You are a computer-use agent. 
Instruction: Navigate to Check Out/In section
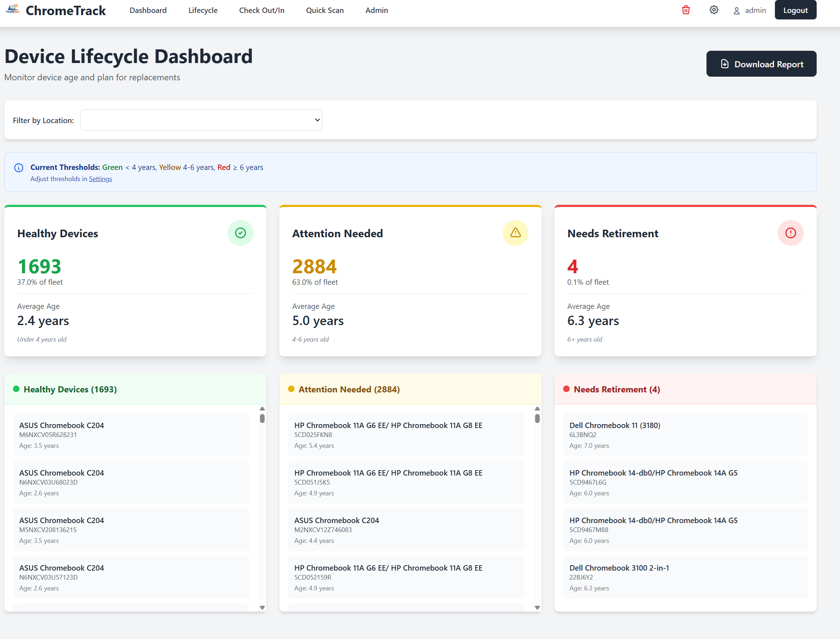(261, 10)
